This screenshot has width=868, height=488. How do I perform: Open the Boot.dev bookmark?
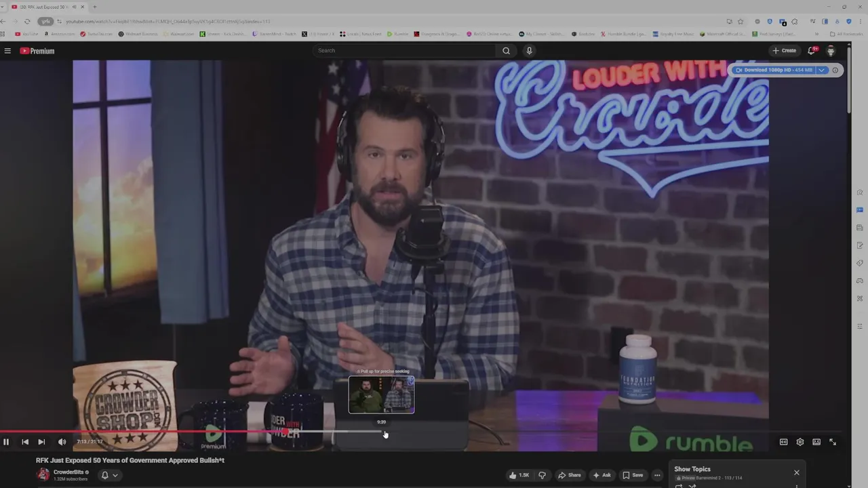[583, 34]
